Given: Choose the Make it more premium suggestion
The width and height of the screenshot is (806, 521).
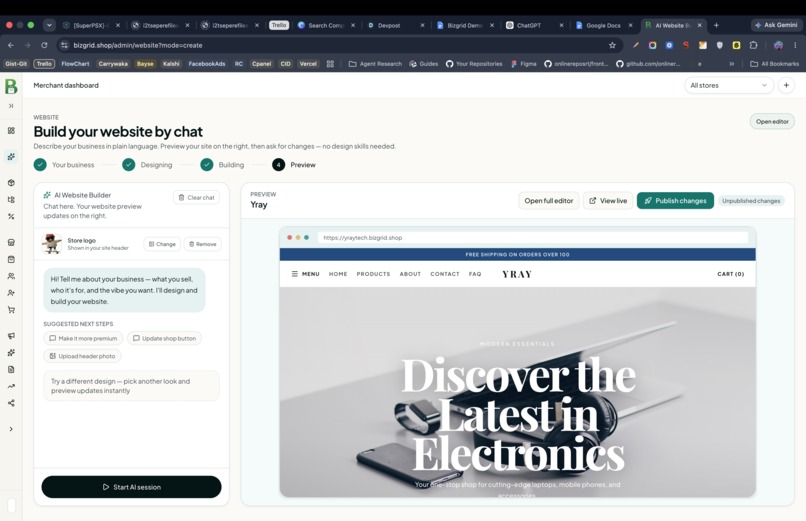Looking at the screenshot, I should pyautogui.click(x=83, y=338).
